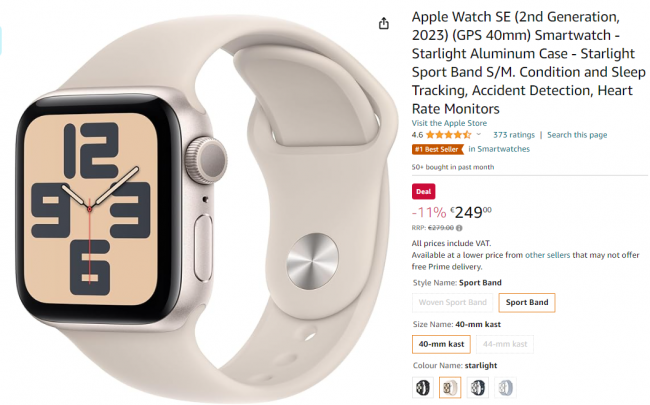
Task: Select the Sport Band style option
Action: pos(527,303)
